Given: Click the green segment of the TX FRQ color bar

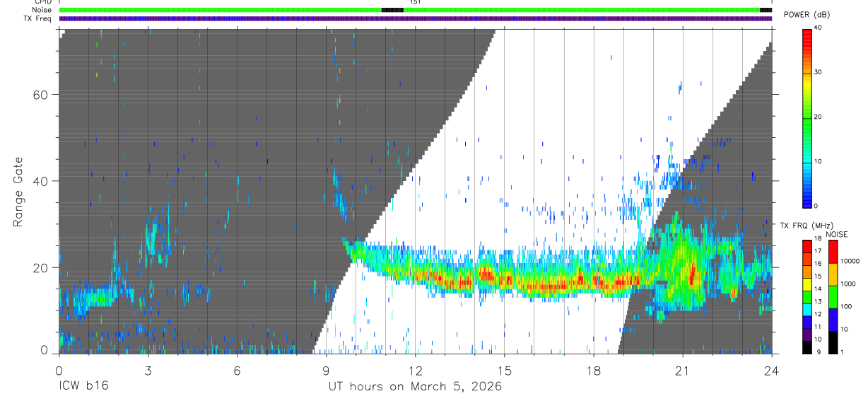Looking at the screenshot, I should coord(807,297).
